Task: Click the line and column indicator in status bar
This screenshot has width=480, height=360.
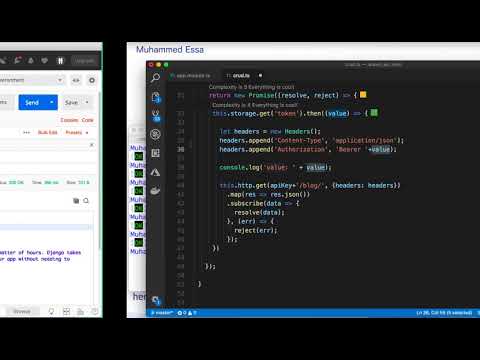Action: 444,313
